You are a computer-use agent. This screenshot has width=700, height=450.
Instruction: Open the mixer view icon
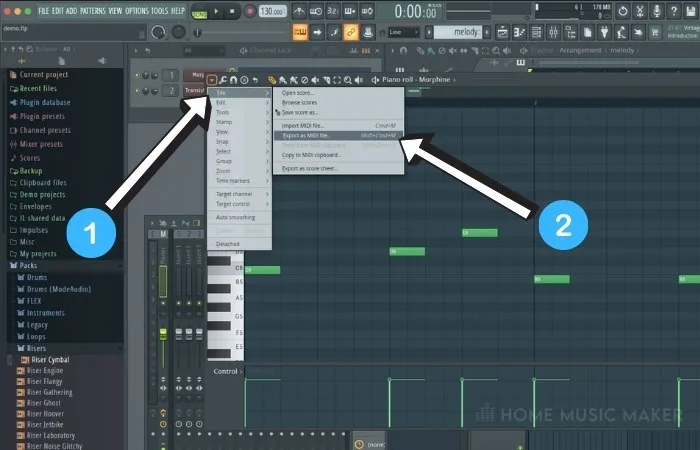[553, 32]
